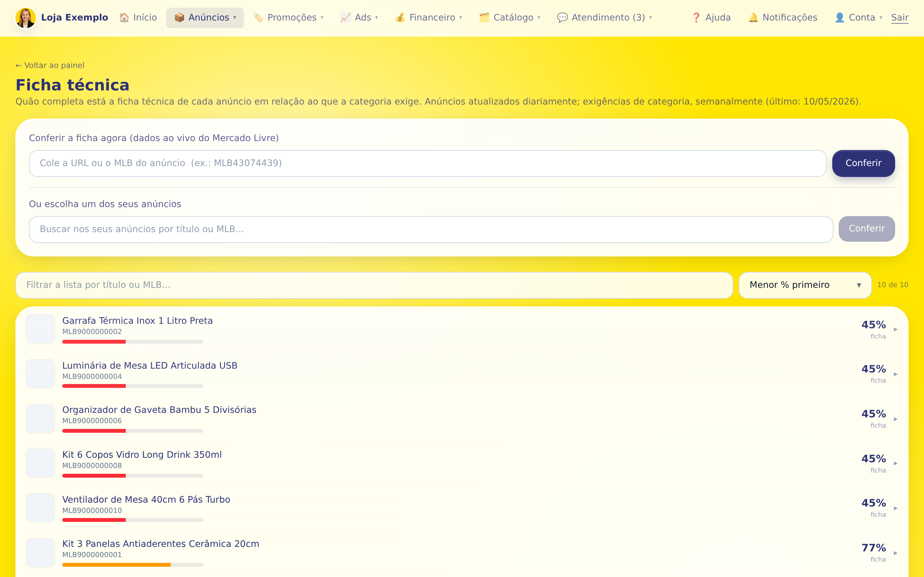924x577 pixels.
Task: Open the Início home icon
Action: pos(124,18)
